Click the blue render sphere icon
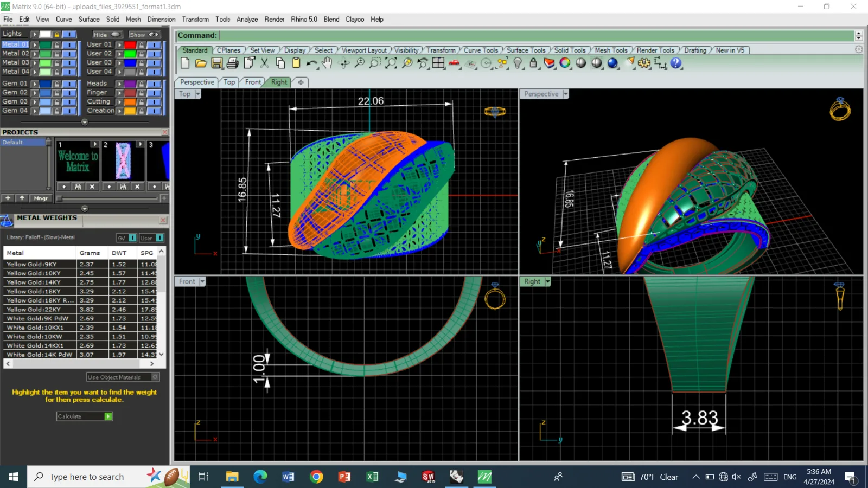This screenshot has width=868, height=488. click(x=612, y=63)
